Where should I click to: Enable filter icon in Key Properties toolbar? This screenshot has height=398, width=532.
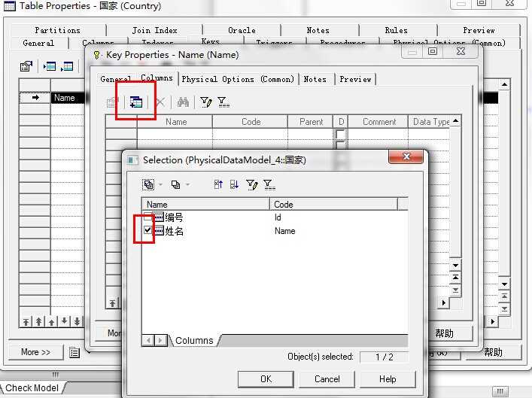pos(223,102)
